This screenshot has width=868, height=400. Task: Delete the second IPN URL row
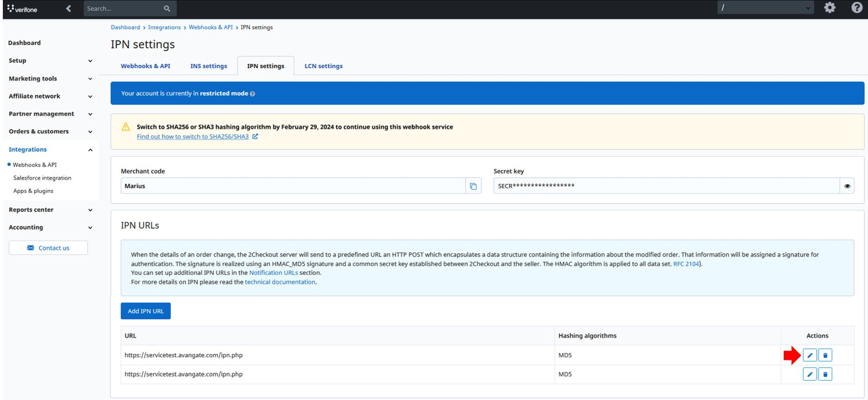[x=825, y=374]
